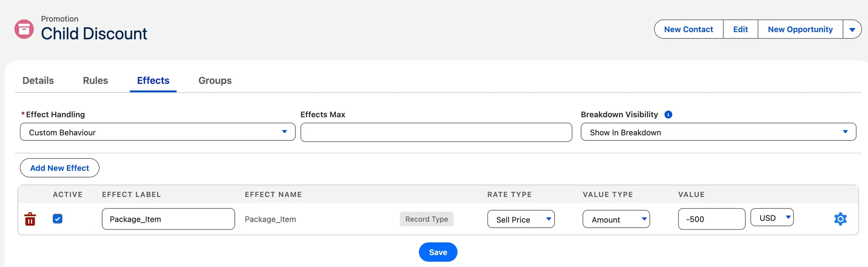Expand the Breakdown Visibility dropdown

718,132
